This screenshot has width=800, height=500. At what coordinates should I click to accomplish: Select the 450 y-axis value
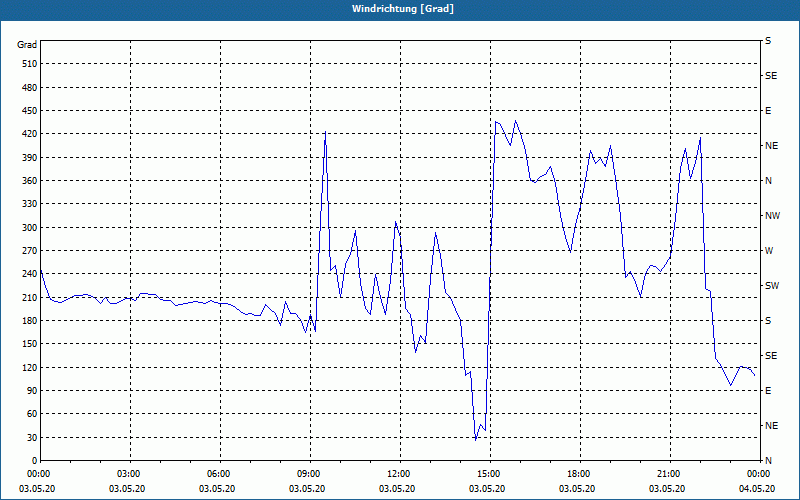coord(29,111)
